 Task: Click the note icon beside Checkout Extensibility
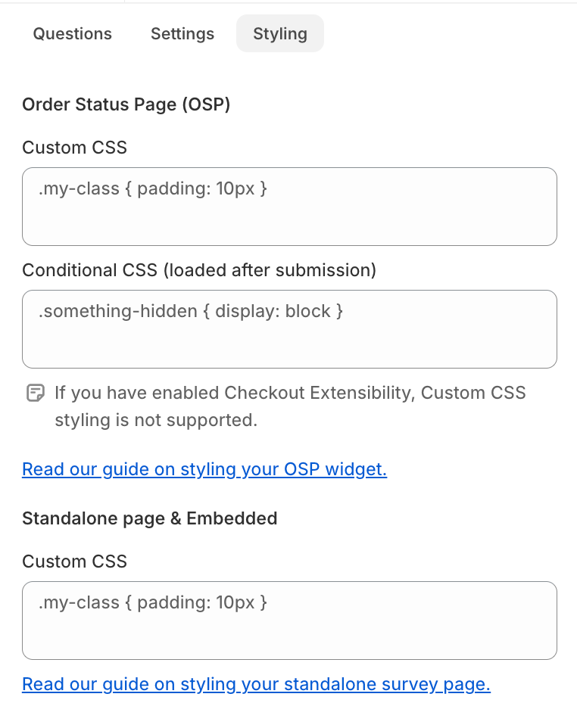[35, 393]
